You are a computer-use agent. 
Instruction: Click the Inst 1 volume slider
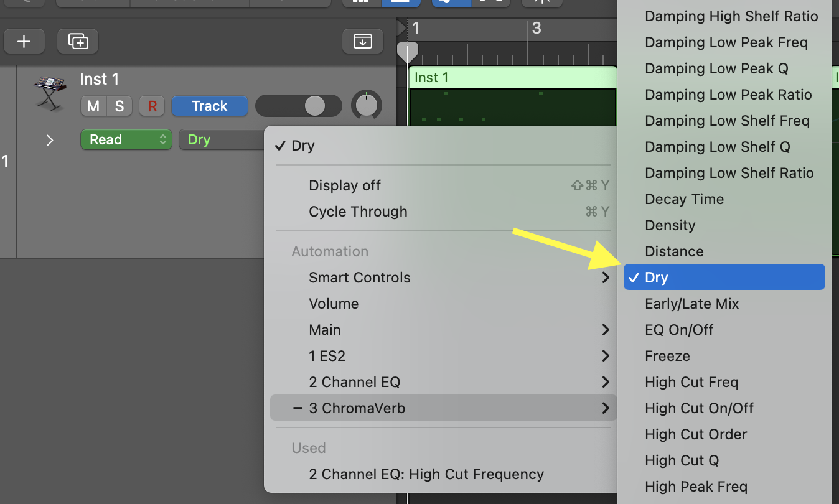(x=299, y=106)
